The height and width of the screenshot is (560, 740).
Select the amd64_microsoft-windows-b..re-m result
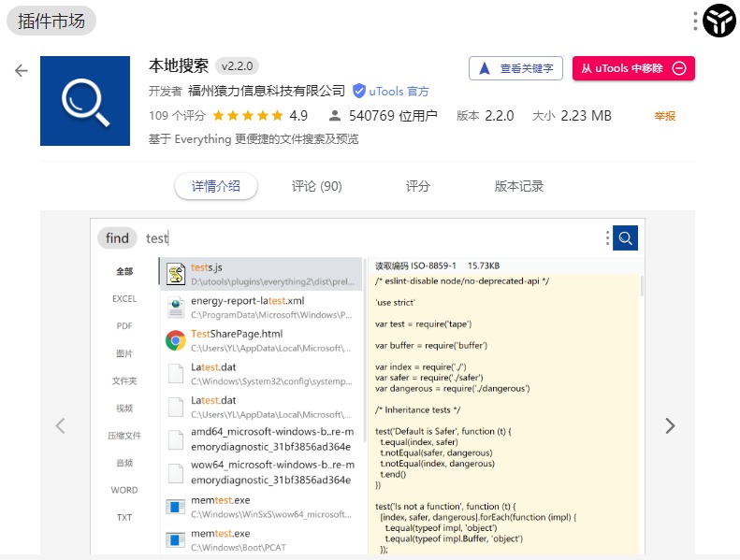(x=261, y=439)
